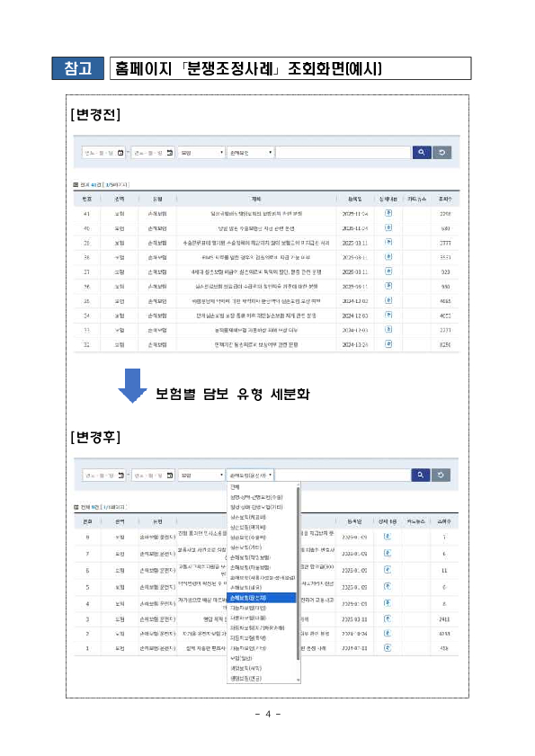Viewport: 535px width, 756px height.
Task: Open detail icon for row 40 in 변경전 table
Action: pos(388,227)
